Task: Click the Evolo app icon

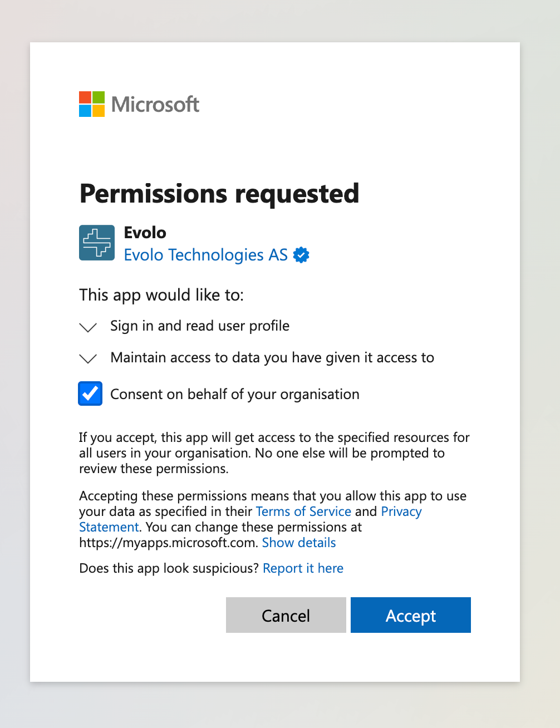Action: pos(97,243)
